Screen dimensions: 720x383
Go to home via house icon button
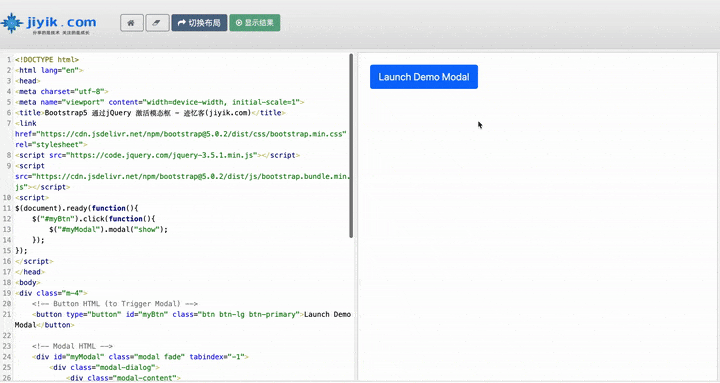[x=132, y=23]
